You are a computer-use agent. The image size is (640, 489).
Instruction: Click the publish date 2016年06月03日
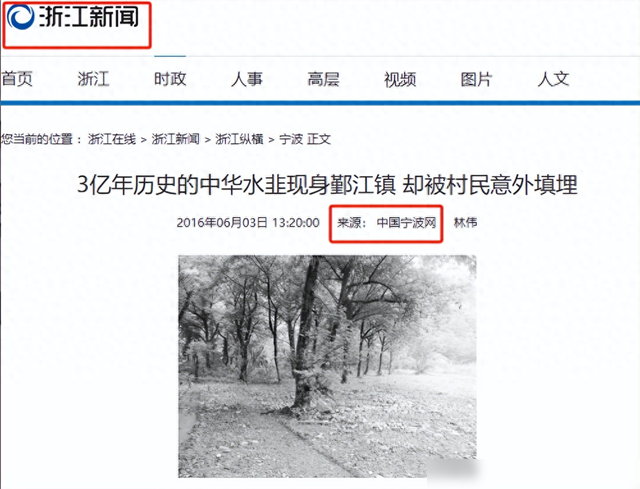(222, 222)
